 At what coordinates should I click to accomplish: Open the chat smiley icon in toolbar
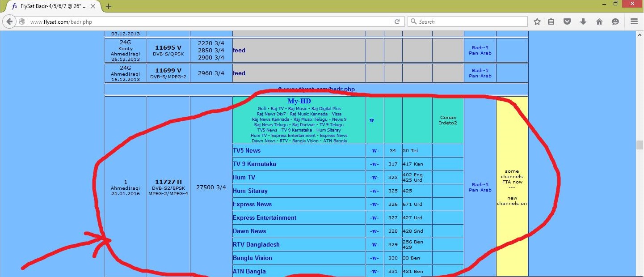pos(615,21)
